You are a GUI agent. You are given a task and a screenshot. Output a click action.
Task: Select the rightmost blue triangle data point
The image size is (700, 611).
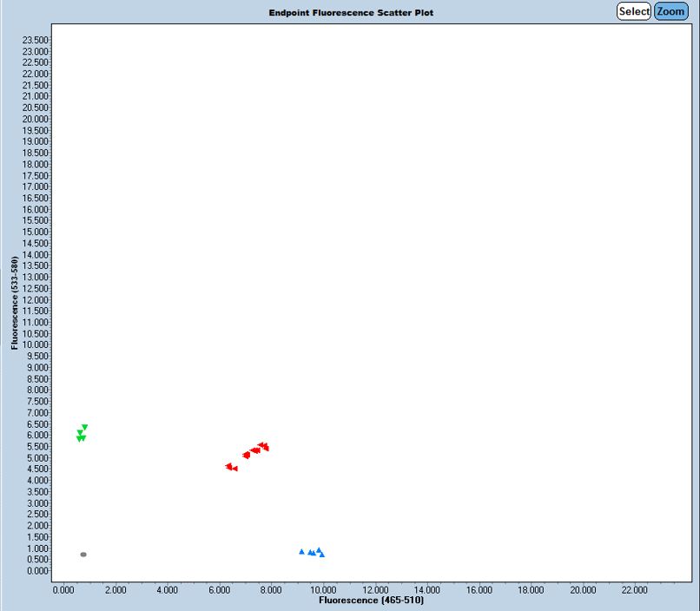click(321, 554)
